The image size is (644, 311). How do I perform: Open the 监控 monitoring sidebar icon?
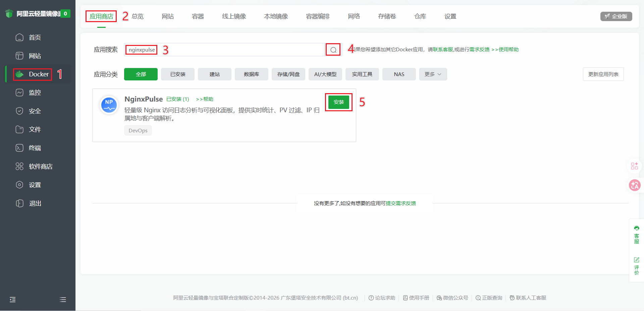(x=19, y=92)
